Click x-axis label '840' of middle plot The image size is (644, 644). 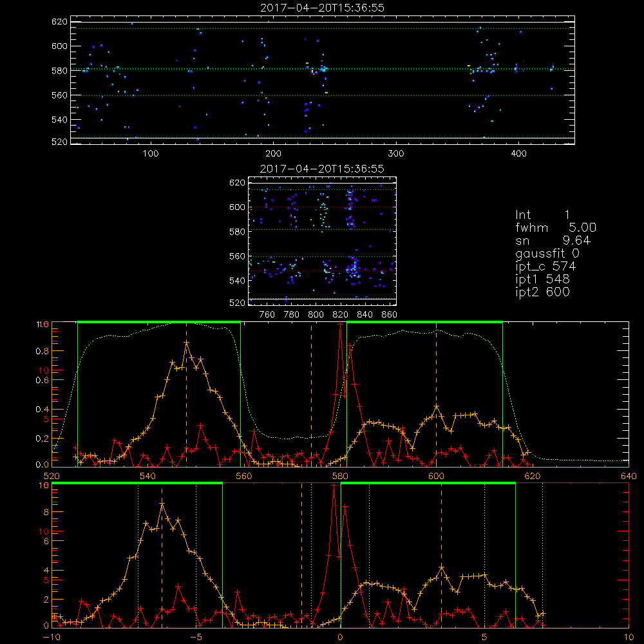365,315
